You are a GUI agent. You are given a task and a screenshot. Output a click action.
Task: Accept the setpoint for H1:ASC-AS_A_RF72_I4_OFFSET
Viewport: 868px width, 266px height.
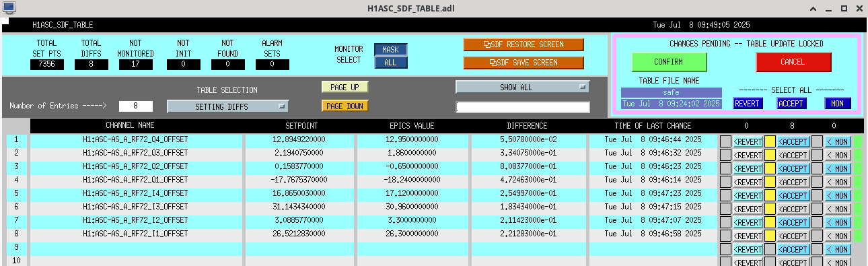tap(793, 195)
